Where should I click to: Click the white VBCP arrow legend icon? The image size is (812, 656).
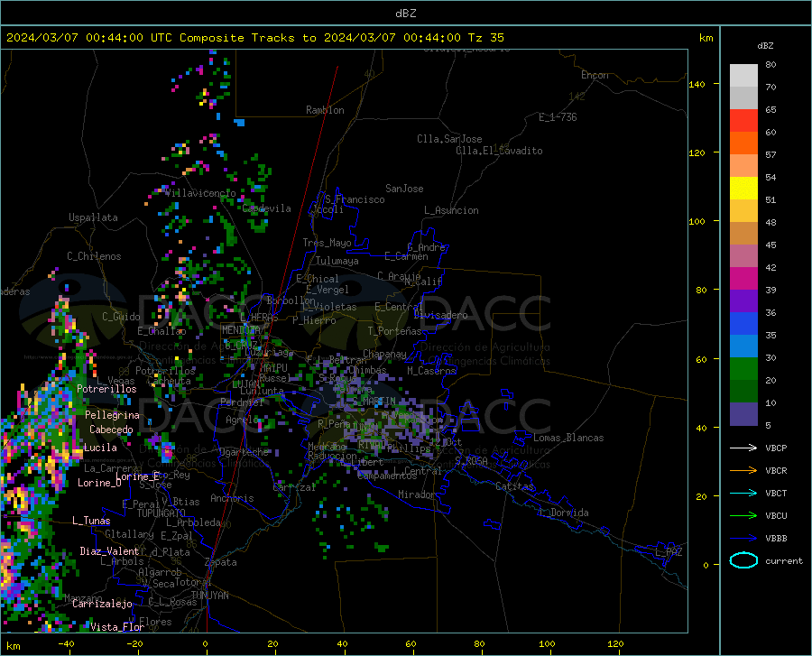tap(743, 448)
